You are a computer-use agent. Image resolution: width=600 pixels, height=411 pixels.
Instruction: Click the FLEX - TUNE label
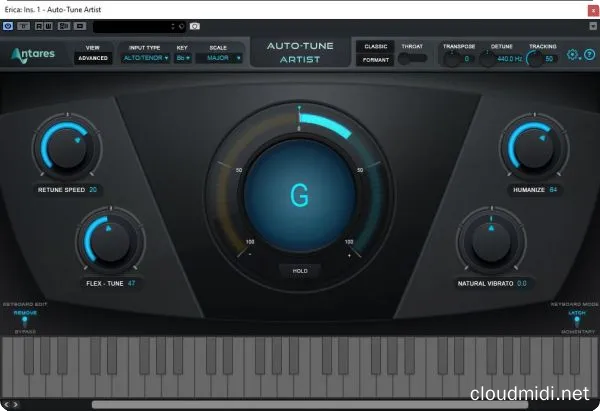104,283
